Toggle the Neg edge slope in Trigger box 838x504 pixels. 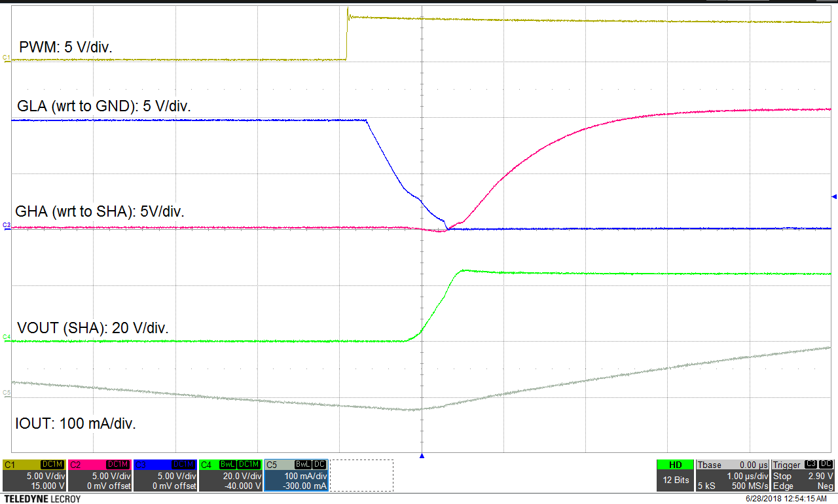tap(826, 485)
